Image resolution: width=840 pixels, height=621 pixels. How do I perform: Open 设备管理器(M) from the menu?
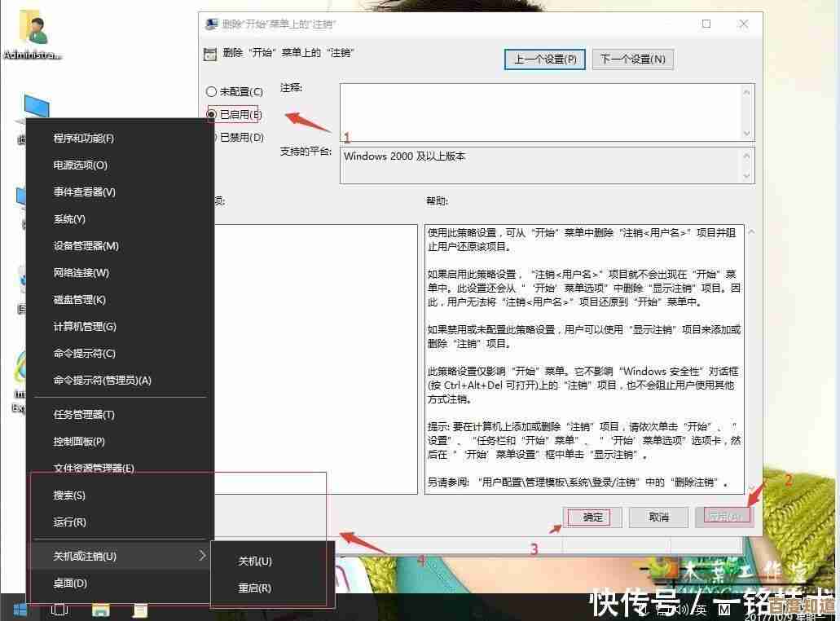(x=86, y=246)
